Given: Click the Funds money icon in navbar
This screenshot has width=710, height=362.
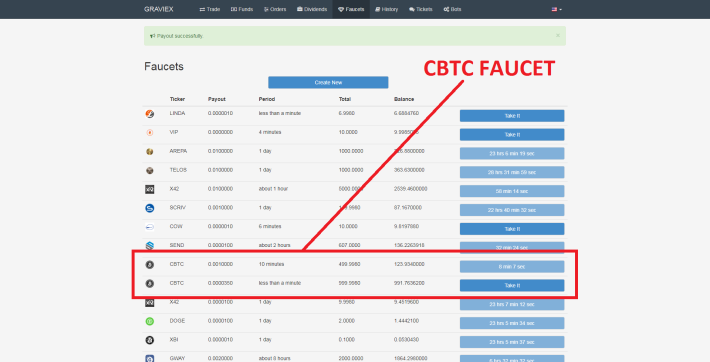Looking at the screenshot, I should point(234,9).
